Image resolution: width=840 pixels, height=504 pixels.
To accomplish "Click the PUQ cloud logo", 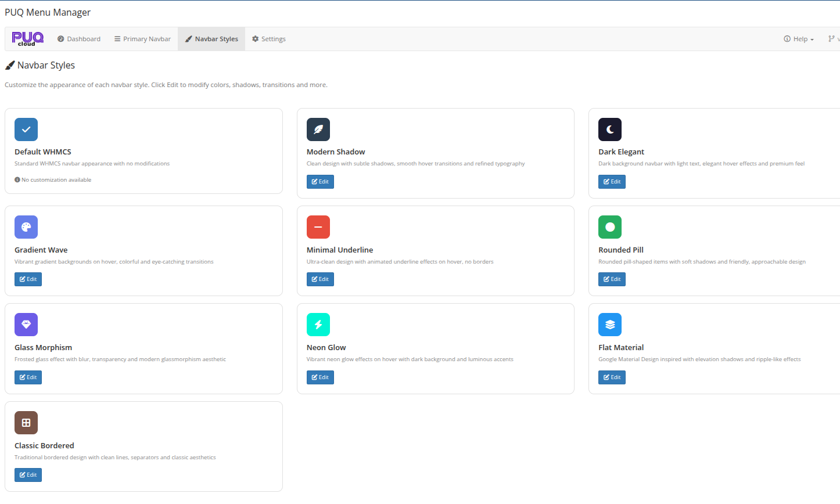I will pyautogui.click(x=27, y=38).
